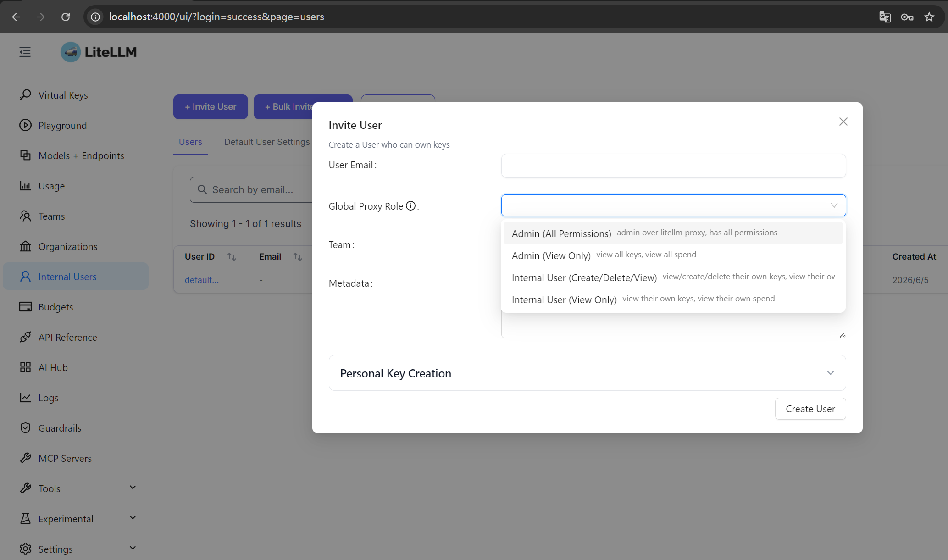
Task: Select Internal User (View Only) role
Action: point(673,299)
